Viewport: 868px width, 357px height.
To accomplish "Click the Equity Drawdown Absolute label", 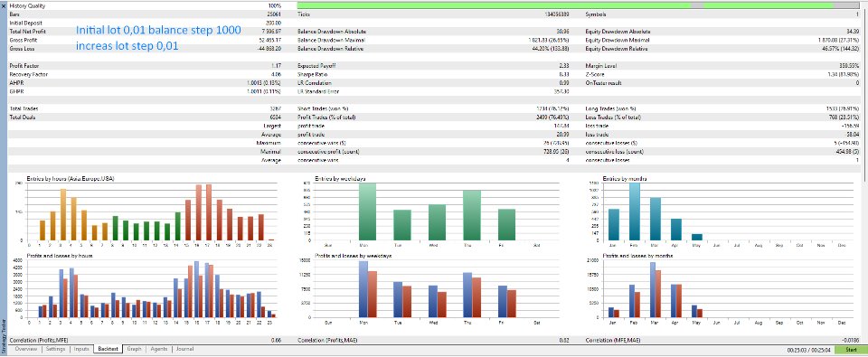I will tap(618, 32).
